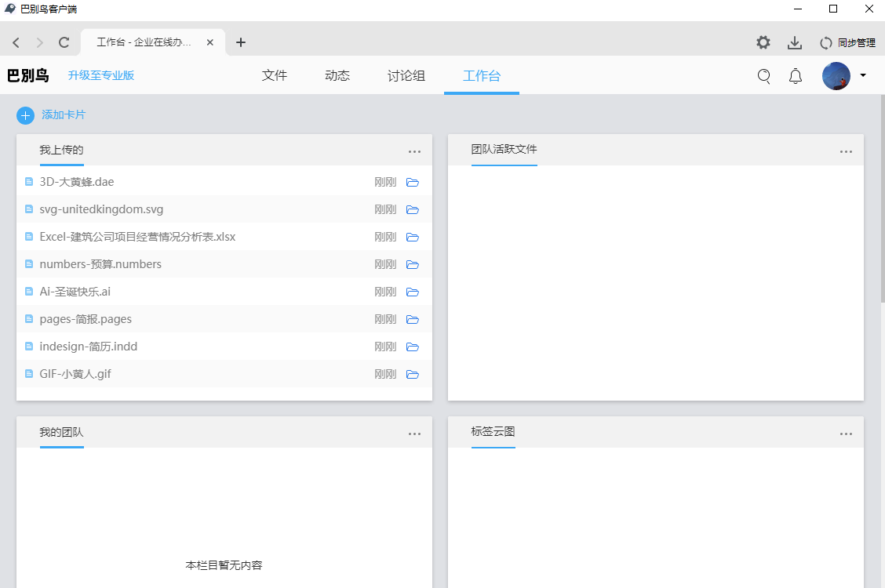
Task: Switch to the 讨论组 tab
Action: 406,76
